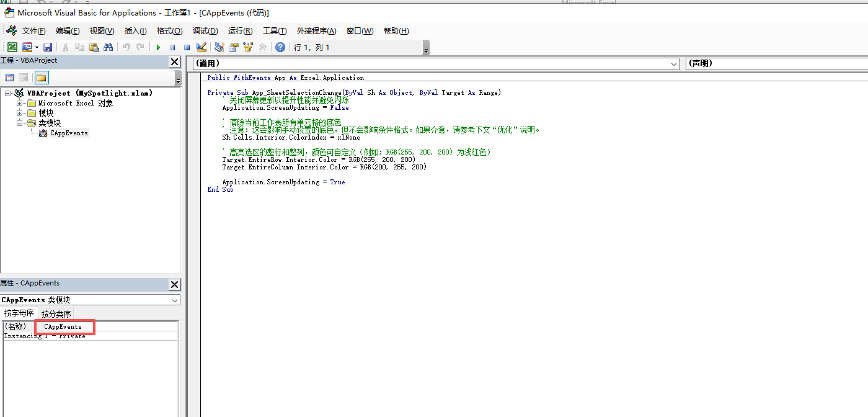868x417 pixels.
Task: Click the line Public WithEvents App code
Action: coord(286,78)
